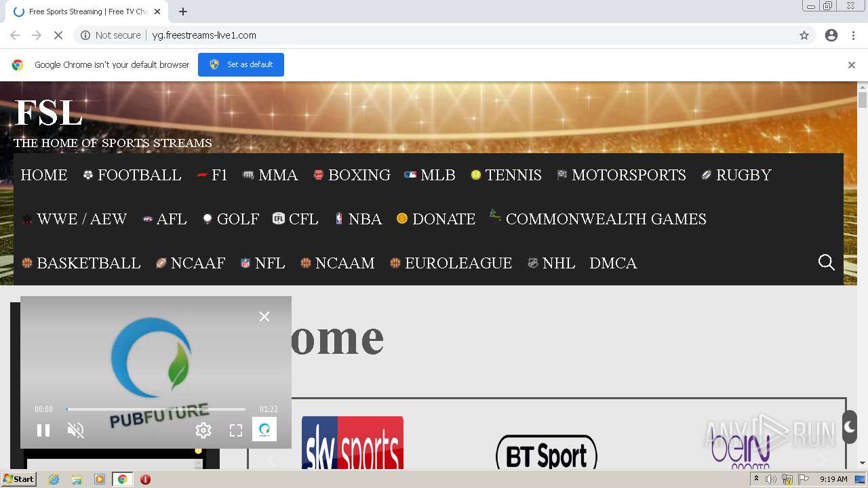Click the FSL site logo title
Screen dimensions: 868x488
49,113
